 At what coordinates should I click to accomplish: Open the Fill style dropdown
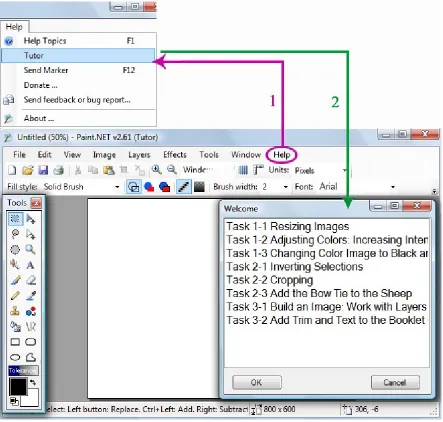pyautogui.click(x=117, y=187)
